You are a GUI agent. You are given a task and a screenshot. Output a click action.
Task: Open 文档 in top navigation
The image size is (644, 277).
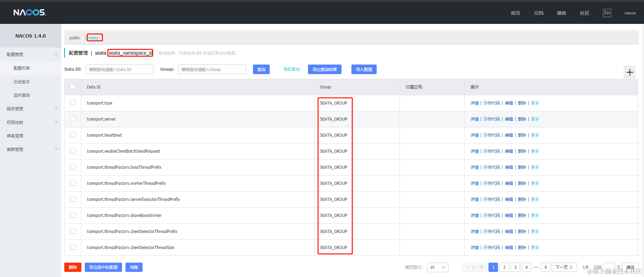(x=539, y=13)
